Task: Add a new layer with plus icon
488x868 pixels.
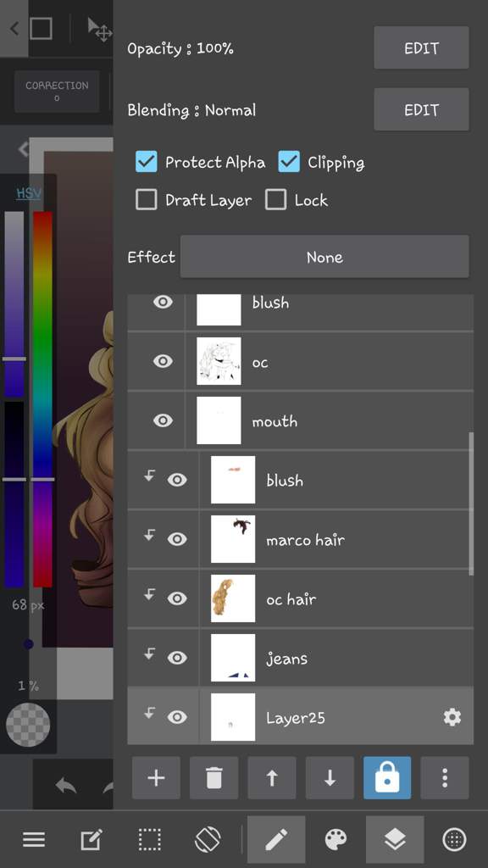Action: click(x=156, y=778)
